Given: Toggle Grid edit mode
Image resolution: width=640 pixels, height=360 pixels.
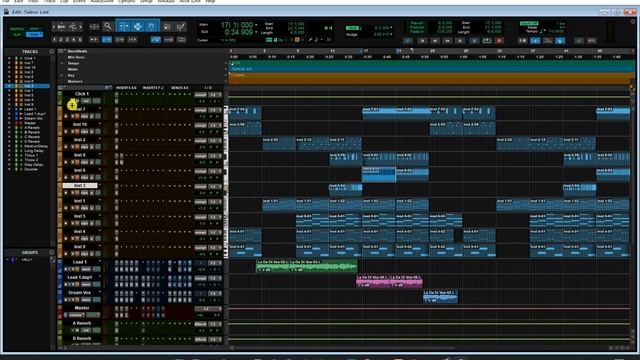Looking at the screenshot, I should click(34, 35).
